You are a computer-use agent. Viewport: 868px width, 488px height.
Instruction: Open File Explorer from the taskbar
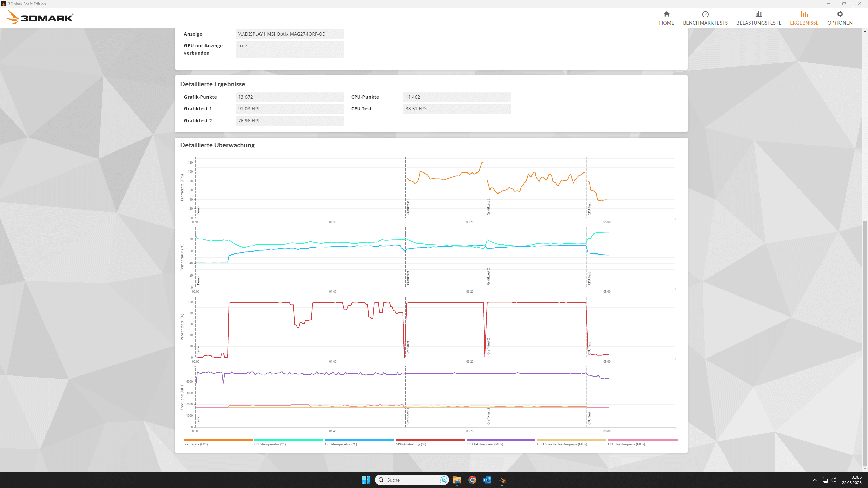[x=457, y=480]
